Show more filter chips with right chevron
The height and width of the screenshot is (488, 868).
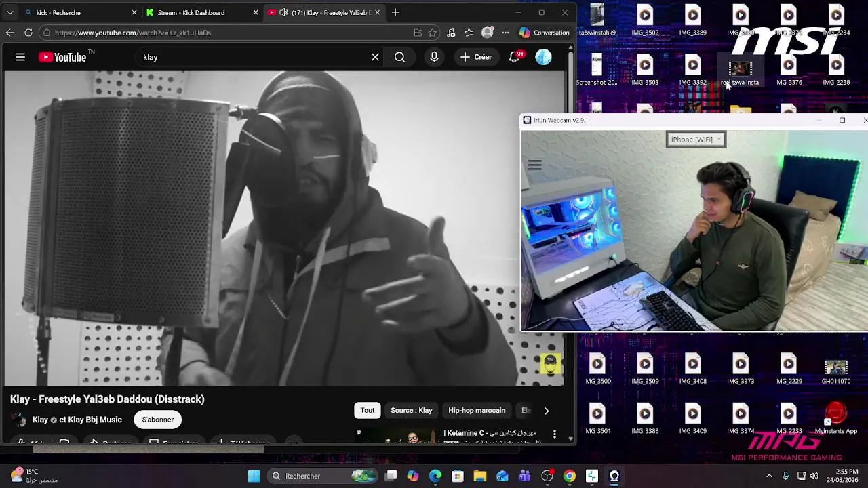coord(547,411)
